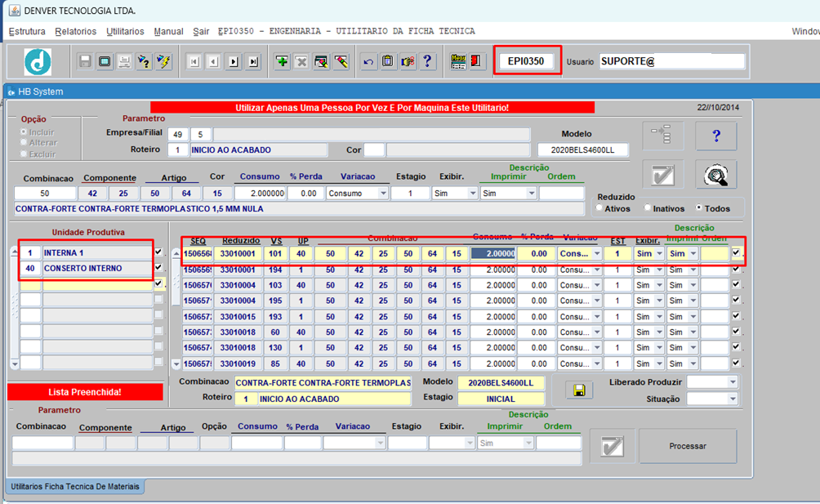Open bottom Parametro Exibir dropdown
820x504 pixels.
click(x=469, y=444)
